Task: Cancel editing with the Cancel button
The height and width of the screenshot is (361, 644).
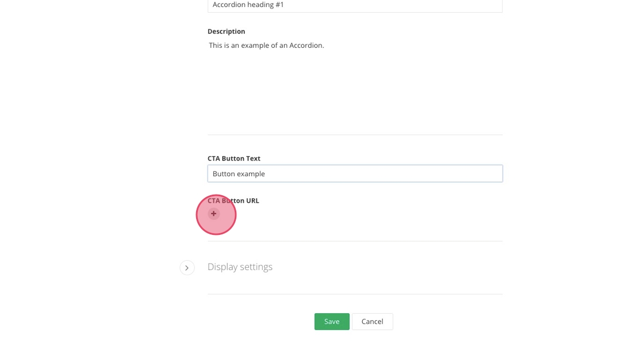Action: click(372, 321)
